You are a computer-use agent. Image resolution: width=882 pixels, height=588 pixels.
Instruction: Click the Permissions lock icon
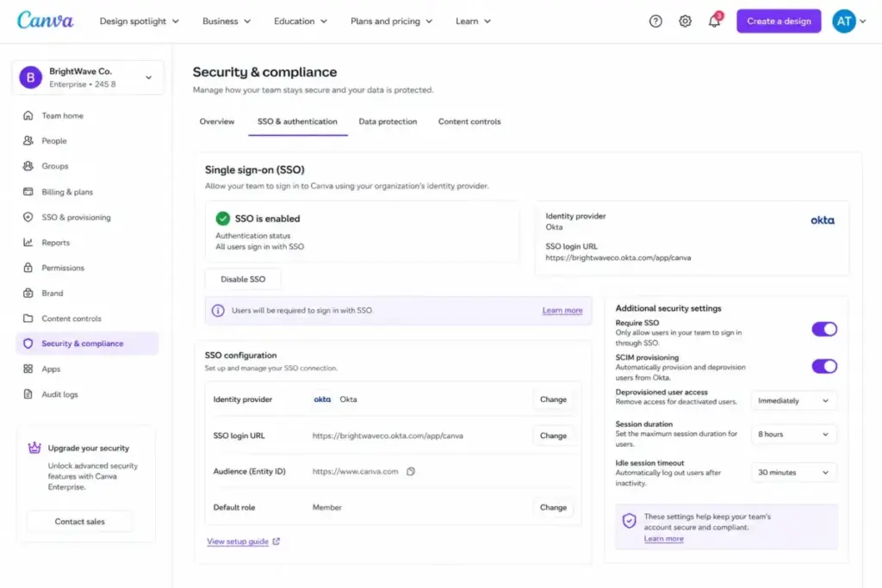point(28,268)
